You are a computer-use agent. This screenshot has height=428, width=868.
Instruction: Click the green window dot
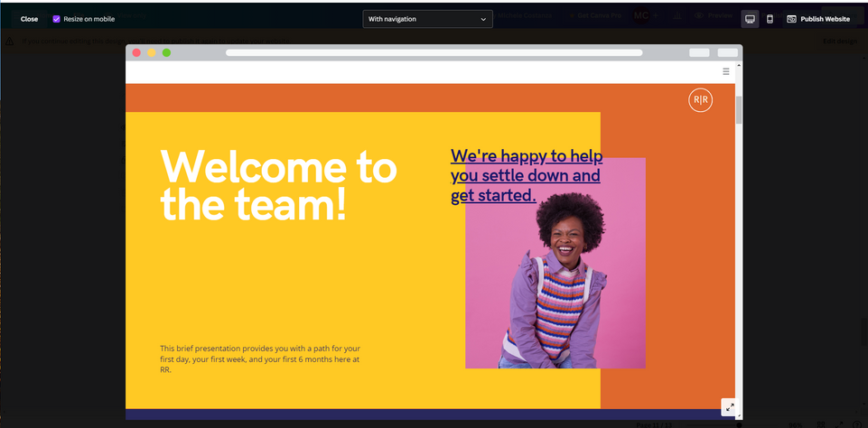click(166, 52)
